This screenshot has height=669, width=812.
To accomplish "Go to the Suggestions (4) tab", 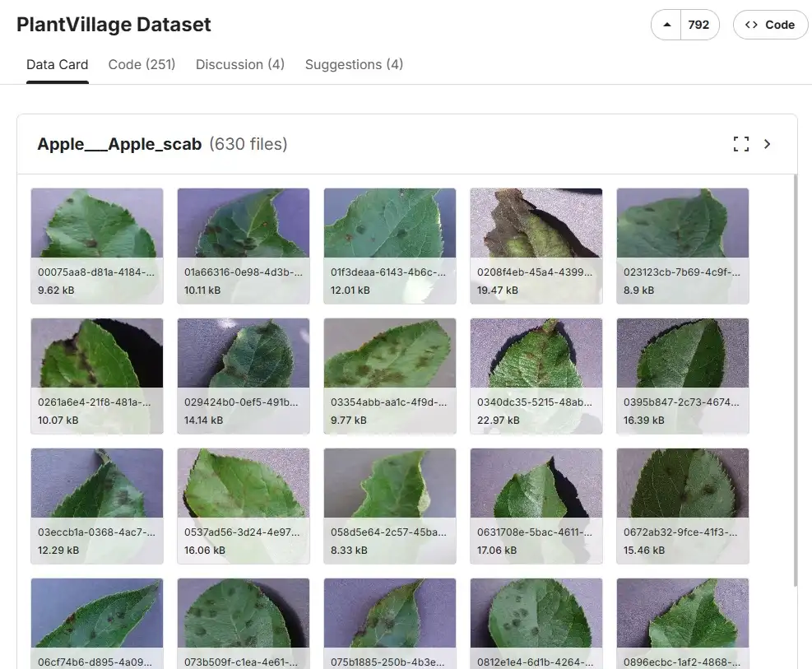I will pyautogui.click(x=354, y=64).
